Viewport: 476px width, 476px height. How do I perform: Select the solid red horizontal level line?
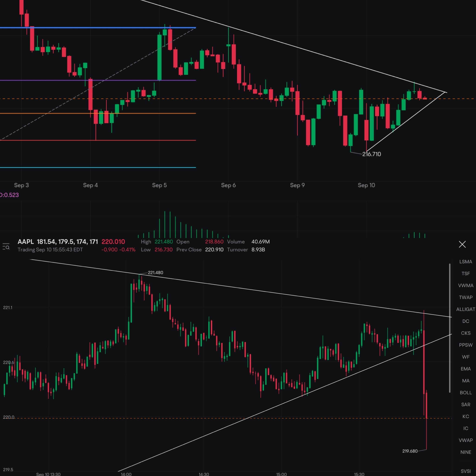pyautogui.click(x=98, y=140)
